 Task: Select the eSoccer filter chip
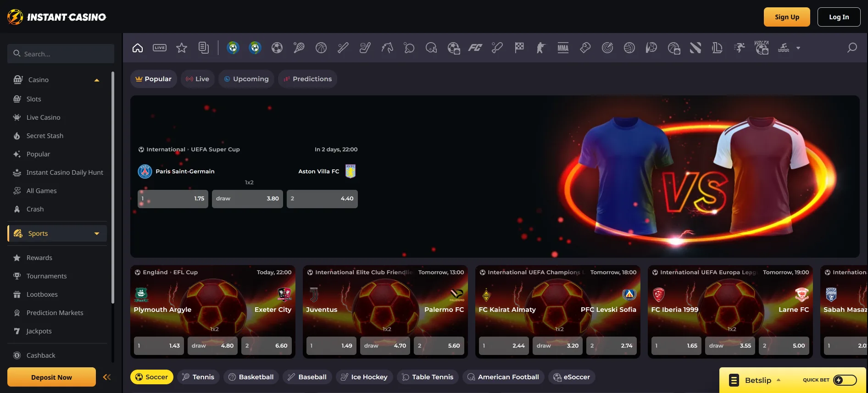tap(572, 377)
